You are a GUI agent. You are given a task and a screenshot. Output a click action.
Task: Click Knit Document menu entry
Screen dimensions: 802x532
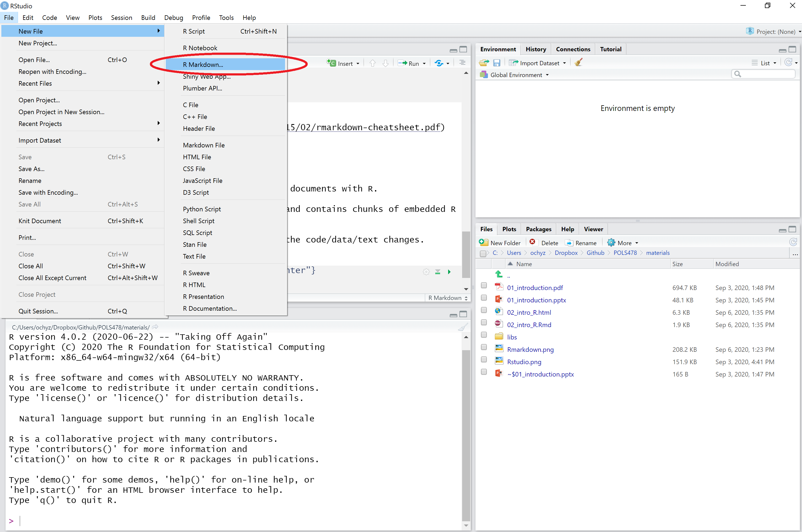click(x=82, y=221)
